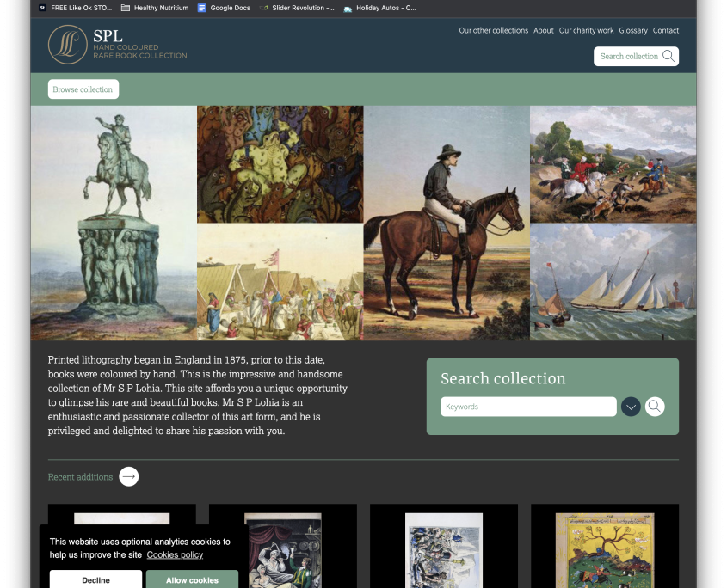Screen dimensions: 727x588
Task: Click the Slider Revolution bookmark icon
Action: pyautogui.click(x=263, y=8)
